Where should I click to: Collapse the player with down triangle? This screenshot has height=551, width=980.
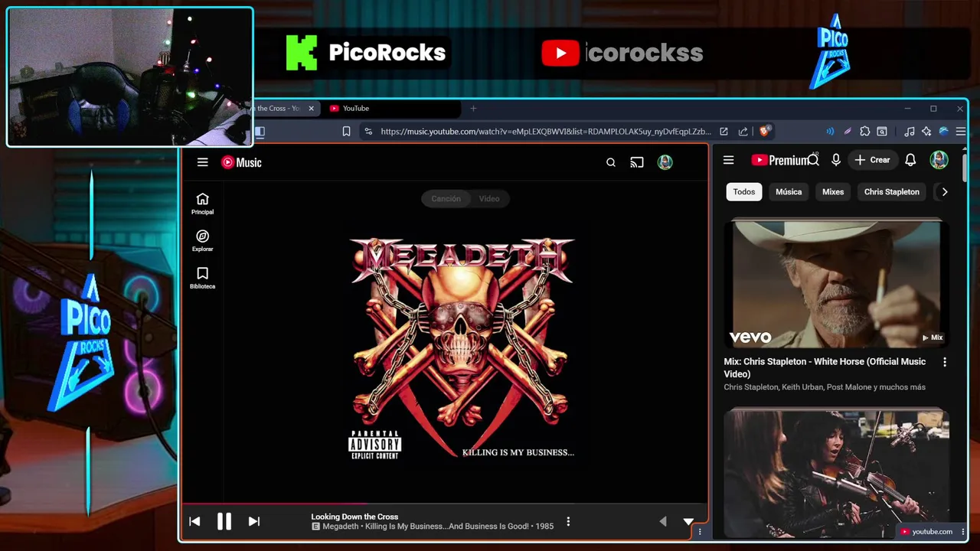click(688, 521)
